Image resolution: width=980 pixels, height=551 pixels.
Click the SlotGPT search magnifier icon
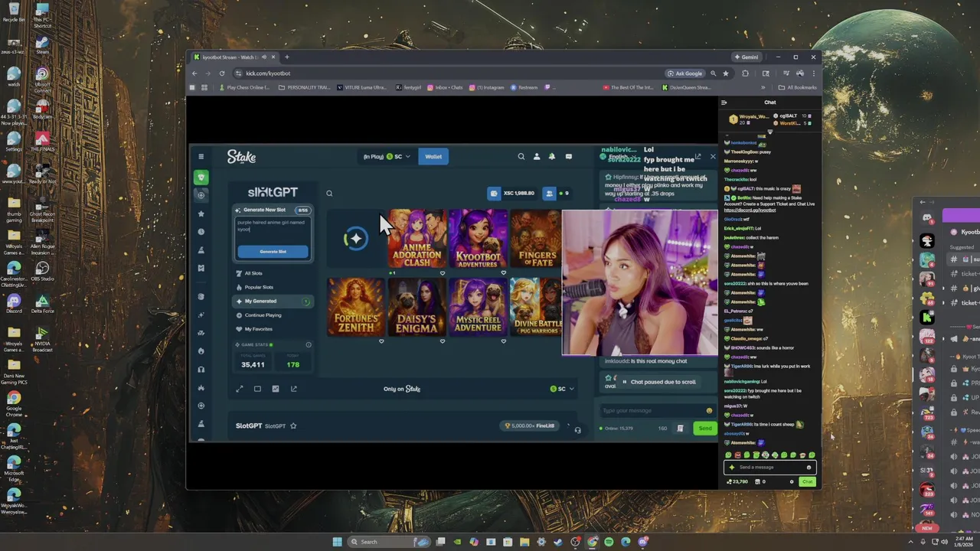point(329,193)
